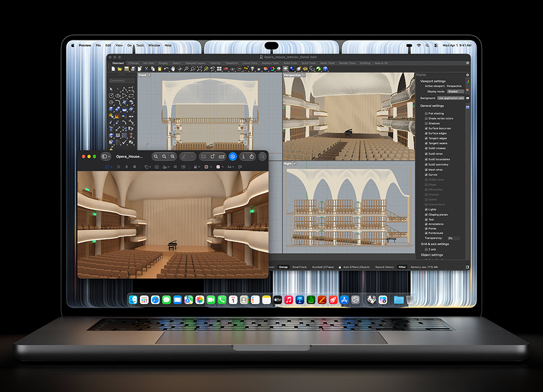
Task: Enable the Flat shading checkbox
Action: [427, 113]
